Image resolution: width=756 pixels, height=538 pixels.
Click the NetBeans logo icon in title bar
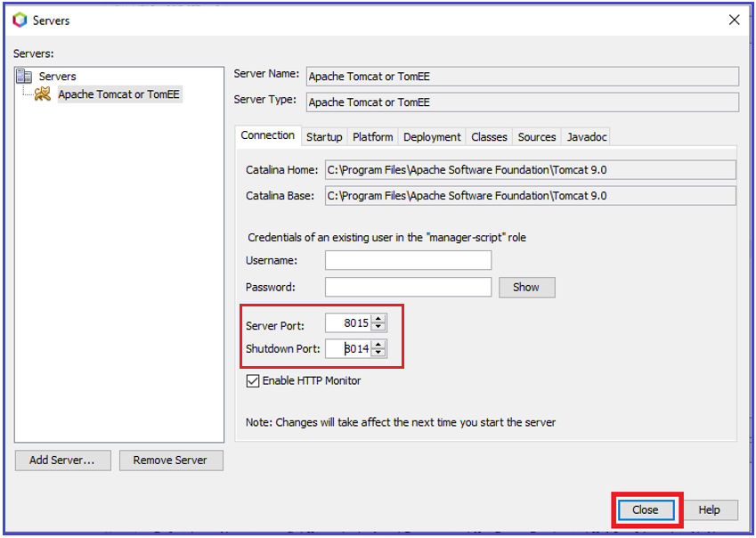coord(20,20)
